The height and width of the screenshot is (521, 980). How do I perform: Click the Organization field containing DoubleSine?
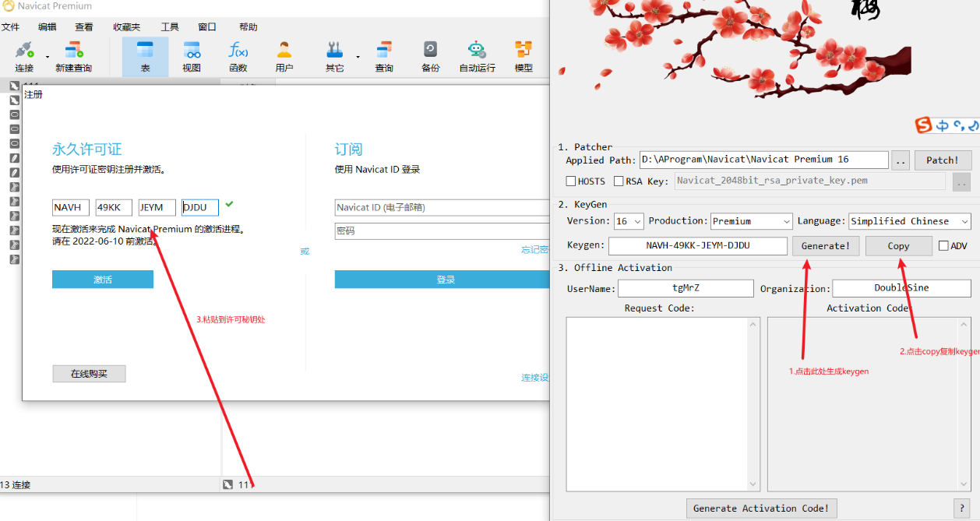(x=902, y=288)
